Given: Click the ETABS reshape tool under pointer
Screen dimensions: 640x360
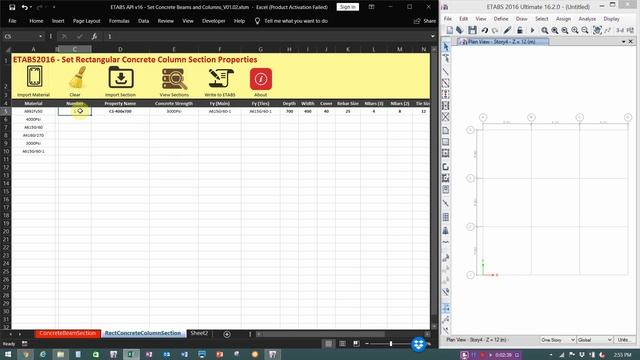Looking at the screenshot, I should 446,58.
